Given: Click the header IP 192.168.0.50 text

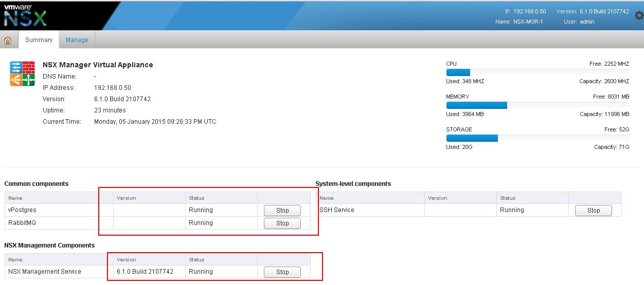Looking at the screenshot, I should [x=525, y=11].
